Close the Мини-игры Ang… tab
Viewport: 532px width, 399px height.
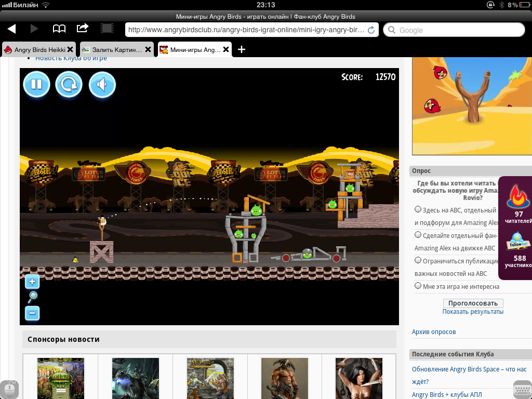[x=226, y=49]
